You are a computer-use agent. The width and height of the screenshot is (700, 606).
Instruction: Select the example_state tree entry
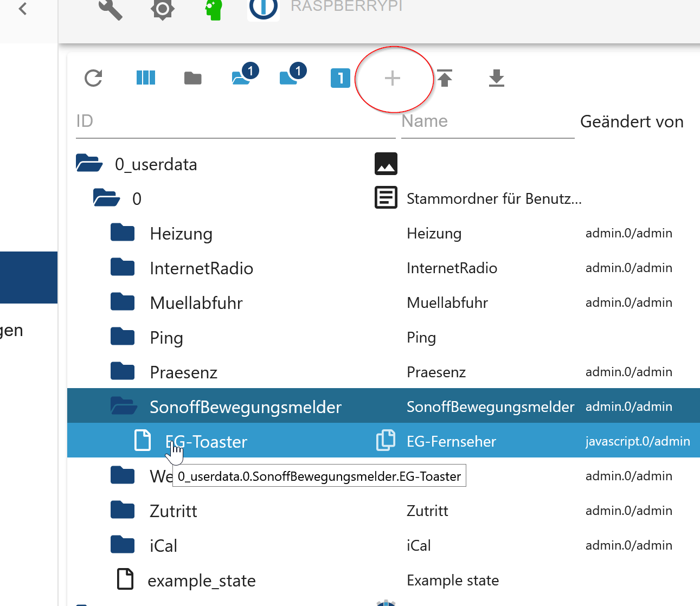click(202, 581)
